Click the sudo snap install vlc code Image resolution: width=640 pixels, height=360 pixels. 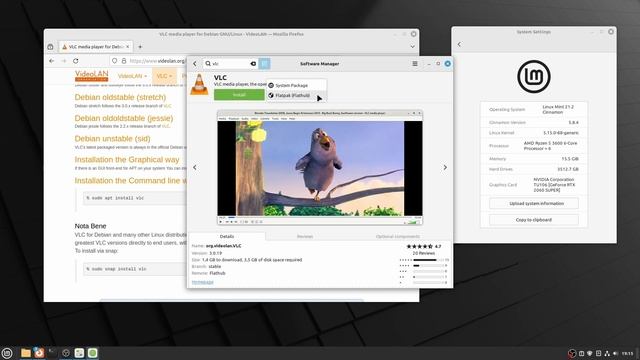(x=116, y=269)
